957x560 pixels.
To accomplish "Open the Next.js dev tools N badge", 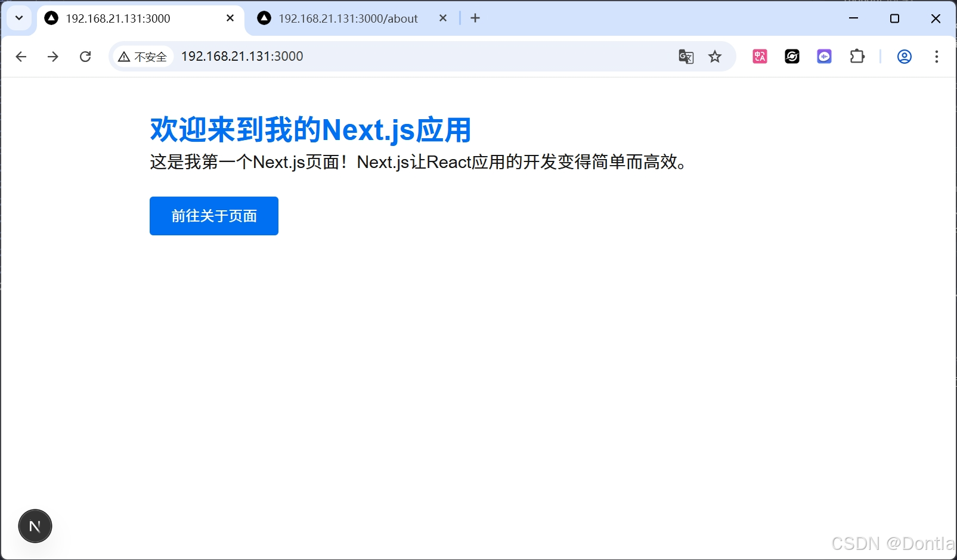I will click(35, 526).
